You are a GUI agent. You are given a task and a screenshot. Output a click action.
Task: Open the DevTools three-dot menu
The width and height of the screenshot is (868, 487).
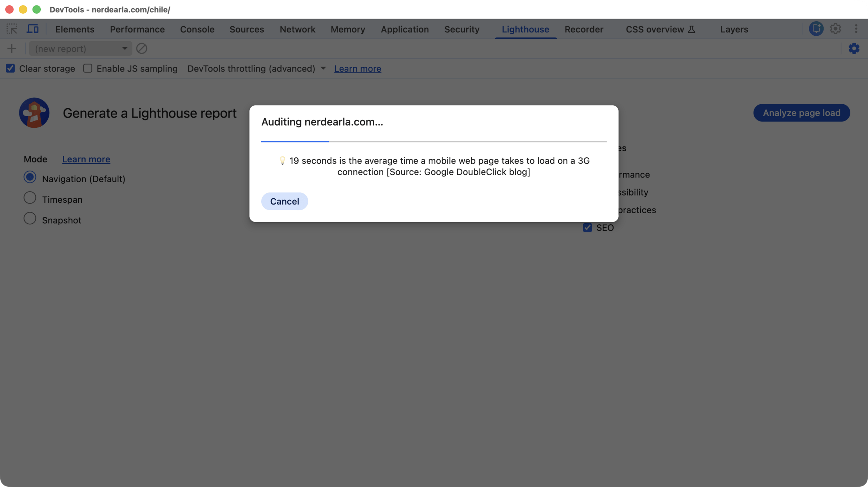tap(856, 29)
